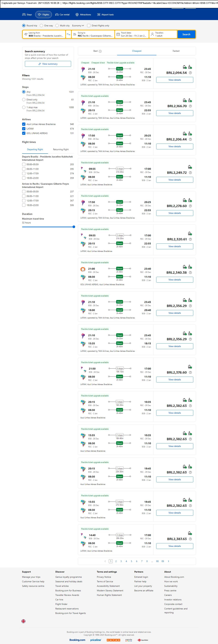Click the checked baggage icon on first result
The height and width of the screenshot is (644, 218).
[x=190, y=67]
